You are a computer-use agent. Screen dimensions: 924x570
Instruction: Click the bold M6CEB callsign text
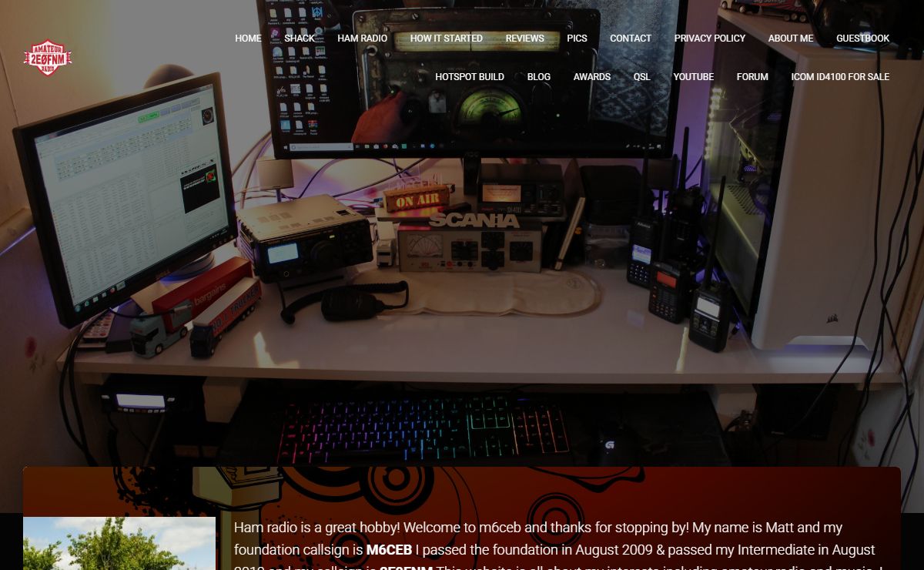click(x=389, y=550)
